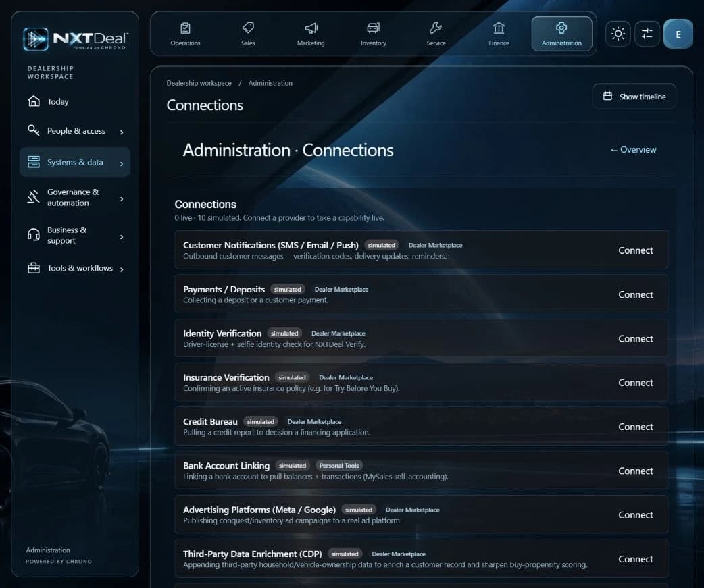Click the calendar icon in Show timeline

pos(607,96)
